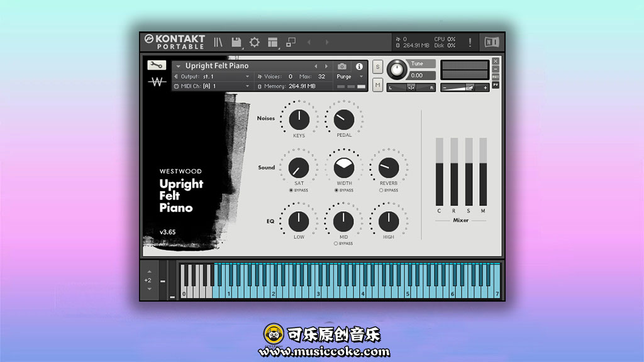The image size is (644, 362).
Task: Toggle the PV button
Action: point(496,85)
